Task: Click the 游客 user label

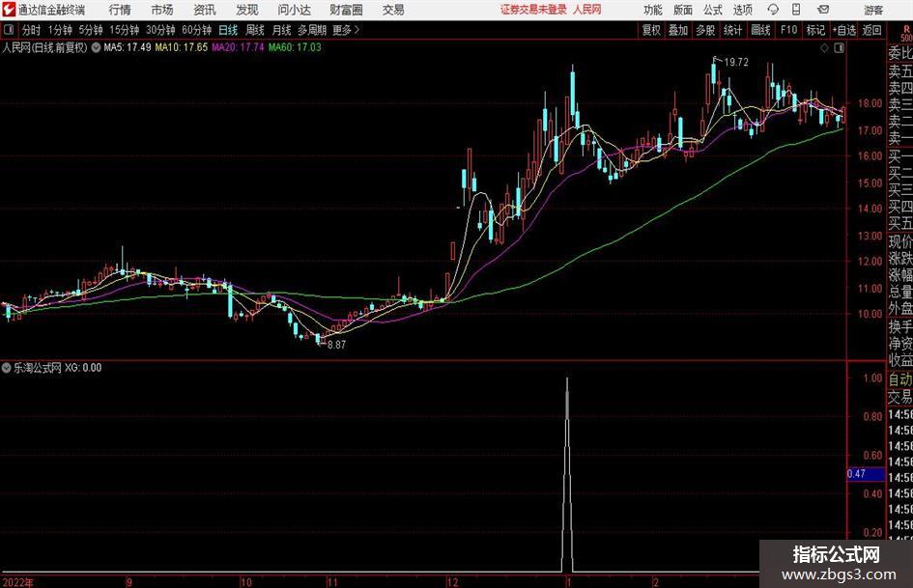Action: (873, 10)
